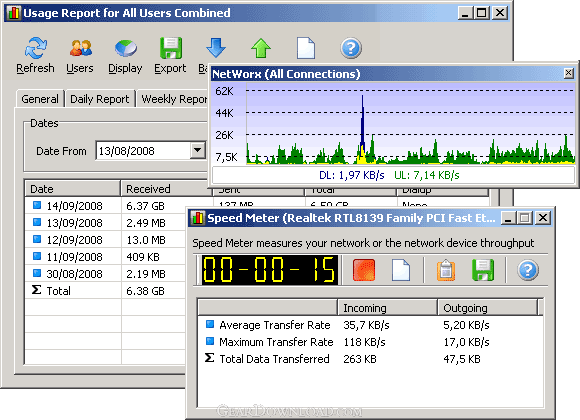
Task: Click the 6.37 GB received value
Action: click(x=145, y=206)
